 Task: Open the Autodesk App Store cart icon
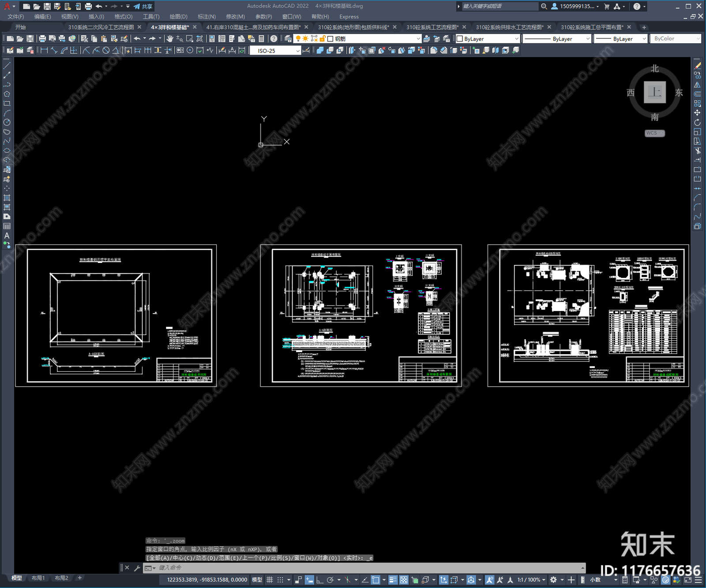click(607, 6)
